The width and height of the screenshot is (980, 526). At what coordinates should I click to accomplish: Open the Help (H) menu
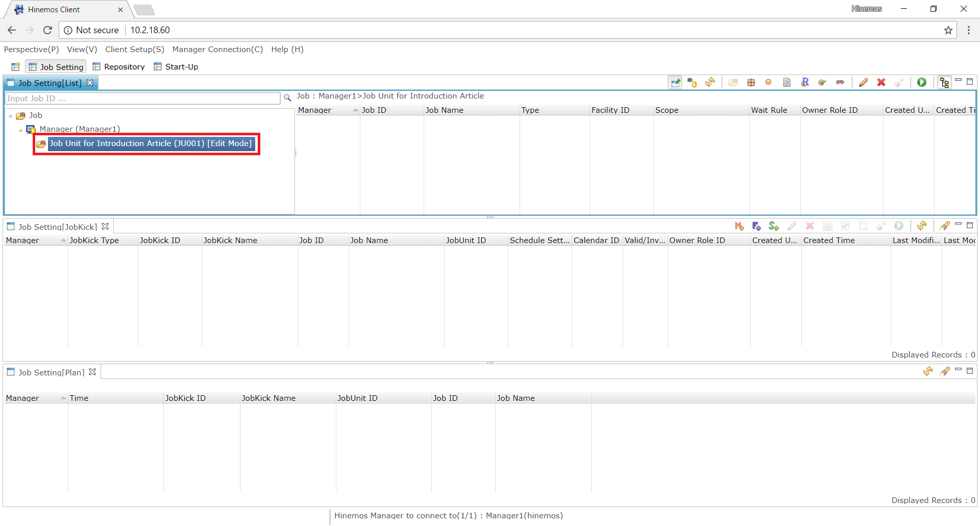(x=287, y=50)
